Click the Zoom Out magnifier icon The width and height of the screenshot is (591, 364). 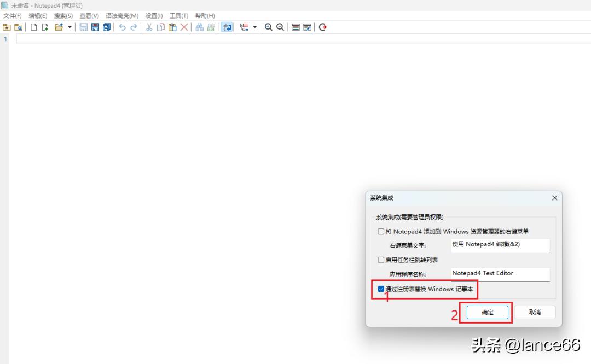[280, 27]
